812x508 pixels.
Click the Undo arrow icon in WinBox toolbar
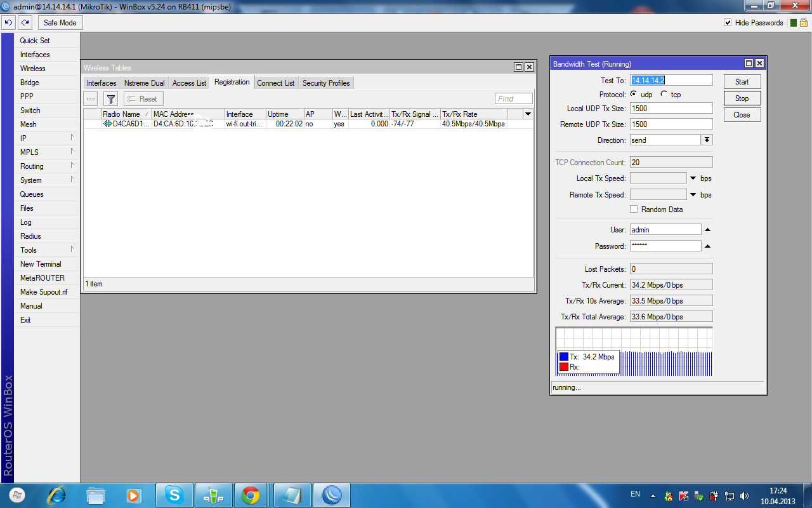pyautogui.click(x=8, y=23)
